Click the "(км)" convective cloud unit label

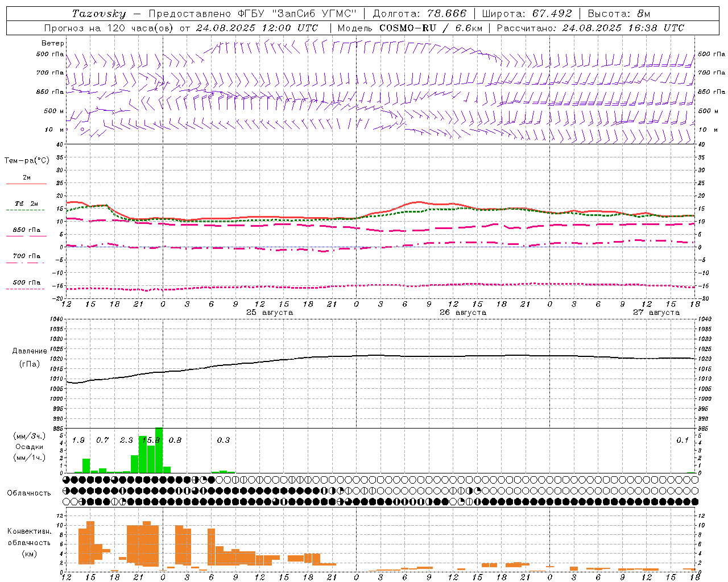coord(29,554)
